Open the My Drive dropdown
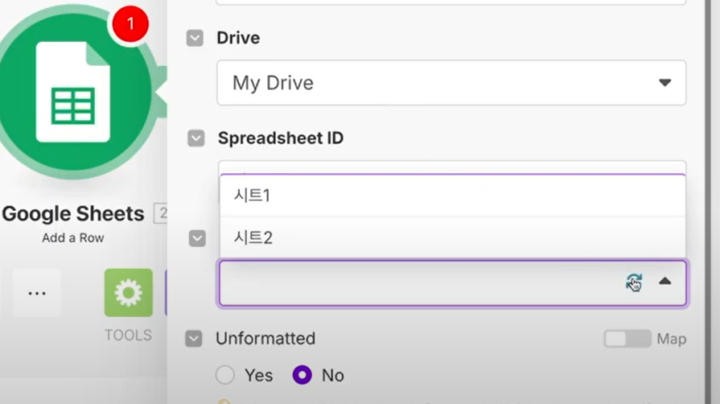 [450, 83]
